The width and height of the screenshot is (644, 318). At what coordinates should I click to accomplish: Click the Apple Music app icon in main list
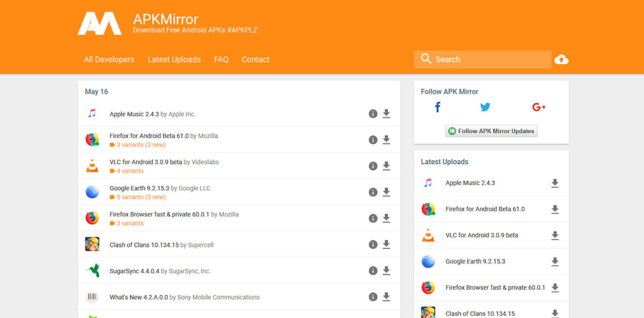[92, 114]
